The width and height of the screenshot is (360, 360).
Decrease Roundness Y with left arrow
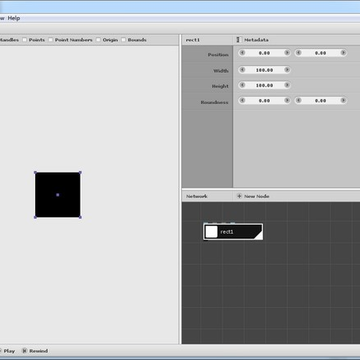click(x=299, y=100)
